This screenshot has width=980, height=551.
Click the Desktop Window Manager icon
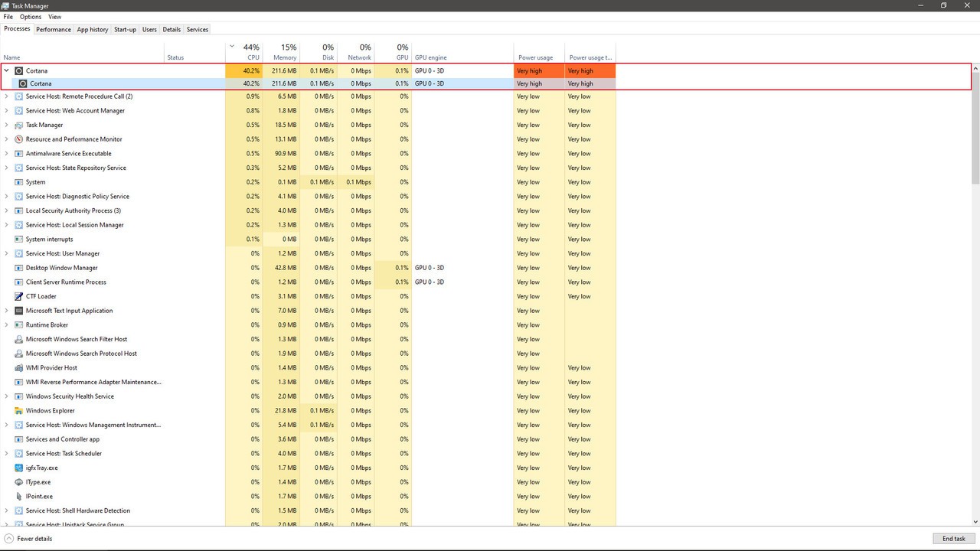[19, 268]
